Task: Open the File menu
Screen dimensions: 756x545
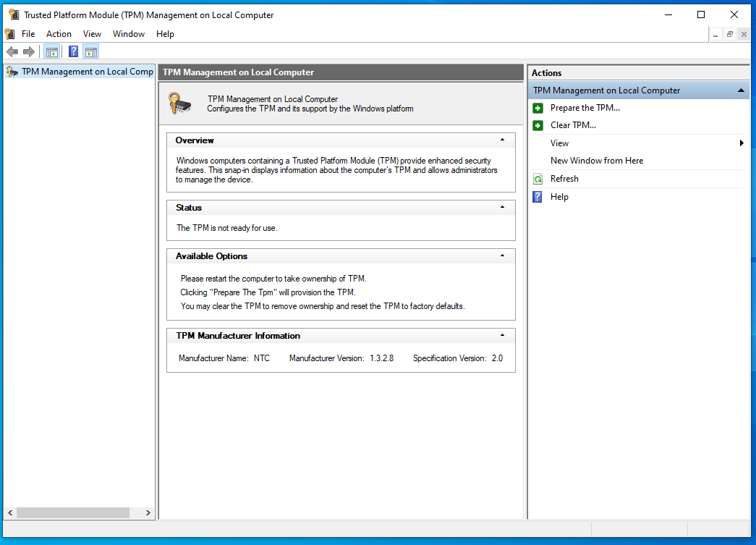Action: pos(28,34)
